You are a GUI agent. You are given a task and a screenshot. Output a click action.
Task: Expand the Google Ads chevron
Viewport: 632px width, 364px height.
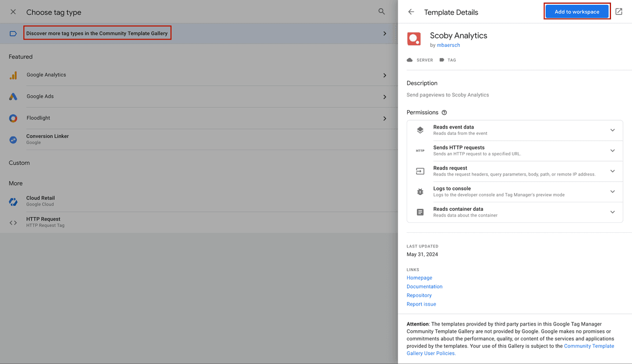(385, 97)
